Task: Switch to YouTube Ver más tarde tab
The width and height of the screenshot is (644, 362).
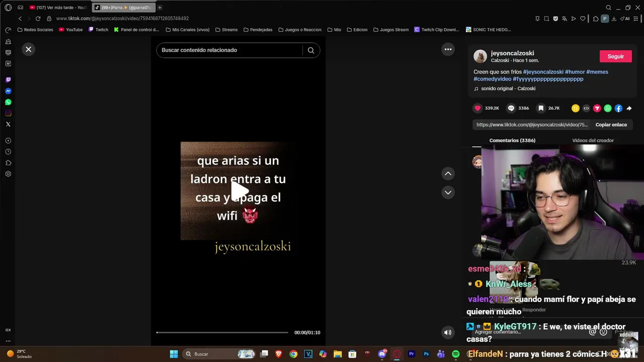Action: [x=58, y=8]
